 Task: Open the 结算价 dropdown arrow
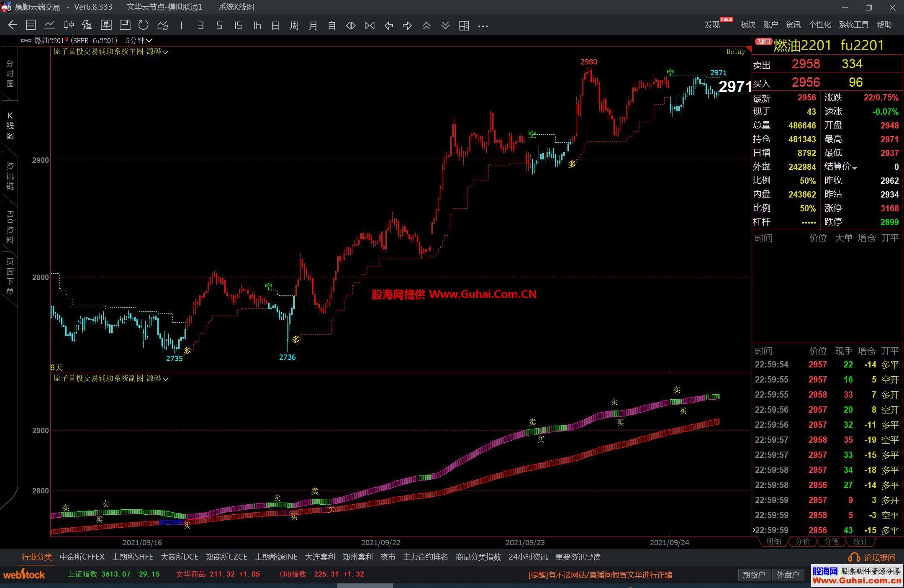pyautogui.click(x=855, y=168)
